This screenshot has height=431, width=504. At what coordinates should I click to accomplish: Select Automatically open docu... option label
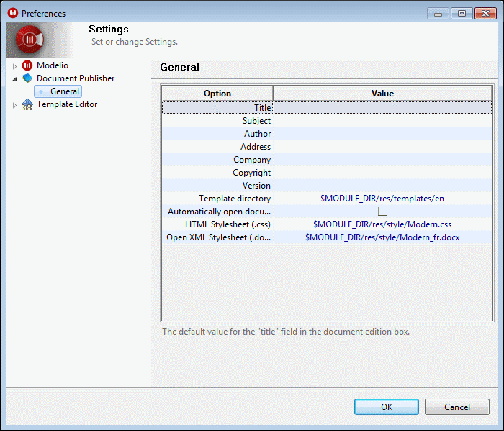click(x=219, y=212)
